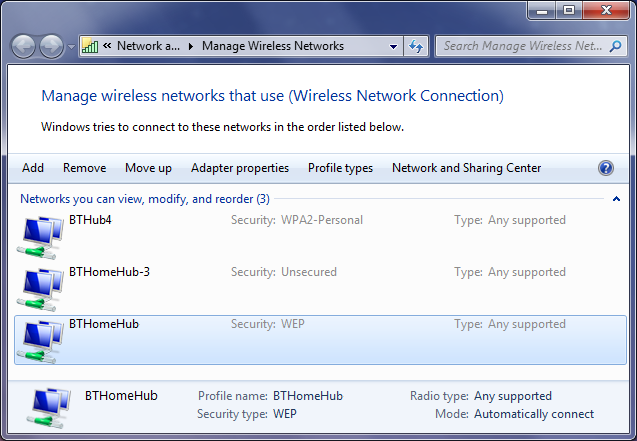
Task: Select the BTHomeHub-3 network name
Action: tap(109, 272)
